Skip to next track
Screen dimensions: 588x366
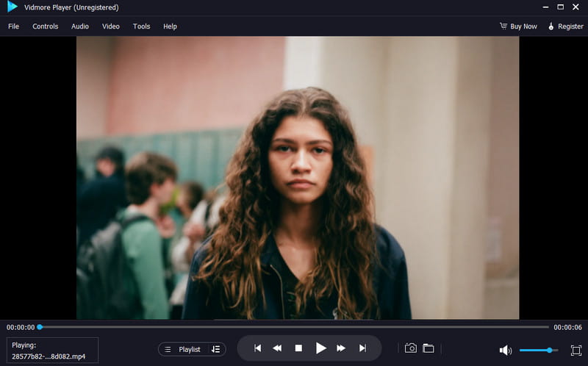click(x=362, y=348)
